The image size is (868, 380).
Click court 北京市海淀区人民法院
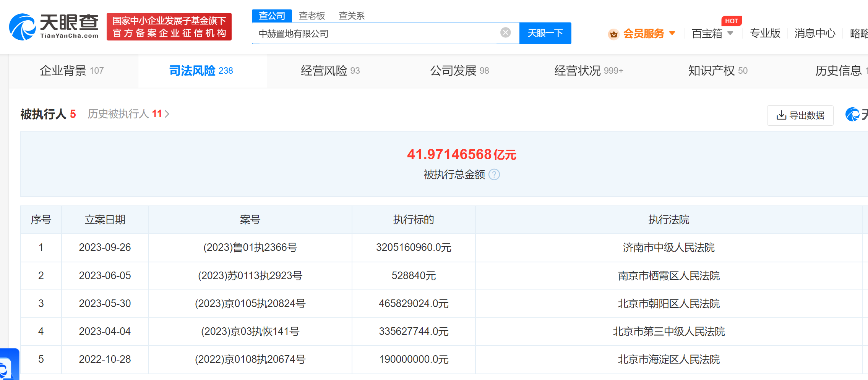pyautogui.click(x=668, y=359)
